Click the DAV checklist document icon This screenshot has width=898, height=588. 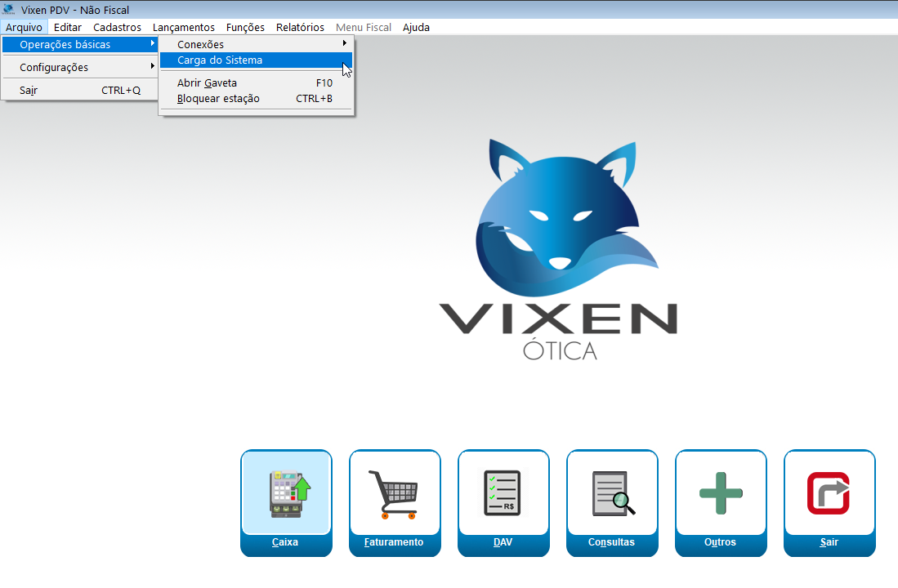pos(503,494)
